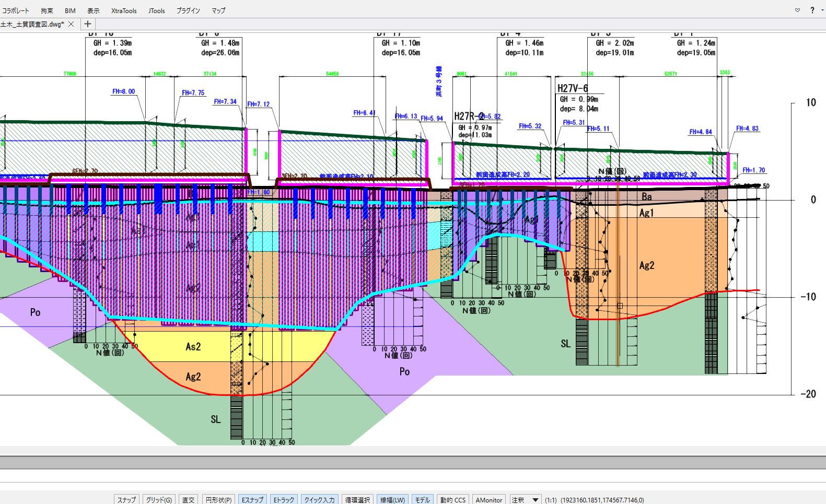
Task: Open the XtraTools menu
Action: pyautogui.click(x=124, y=10)
